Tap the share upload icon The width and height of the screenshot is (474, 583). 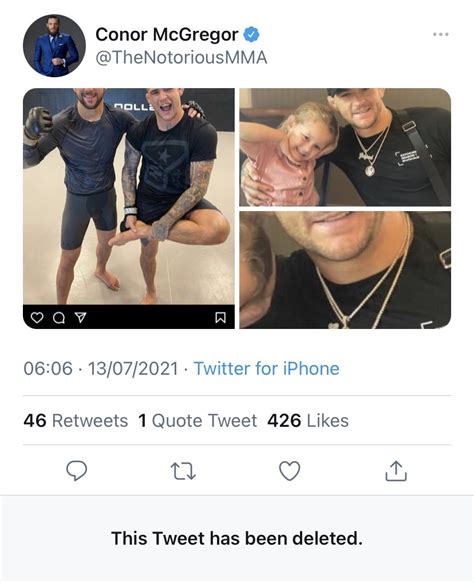pyautogui.click(x=396, y=471)
